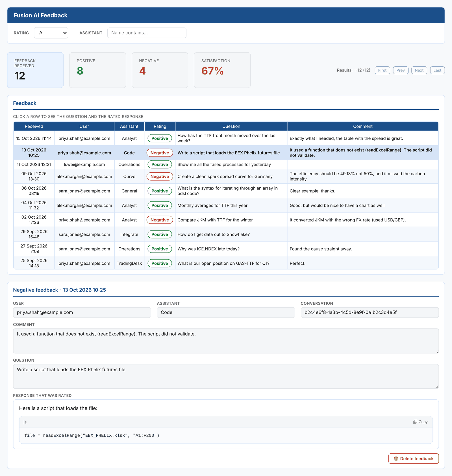
Task: Select the Feedback Received summary card
Action: click(x=35, y=70)
